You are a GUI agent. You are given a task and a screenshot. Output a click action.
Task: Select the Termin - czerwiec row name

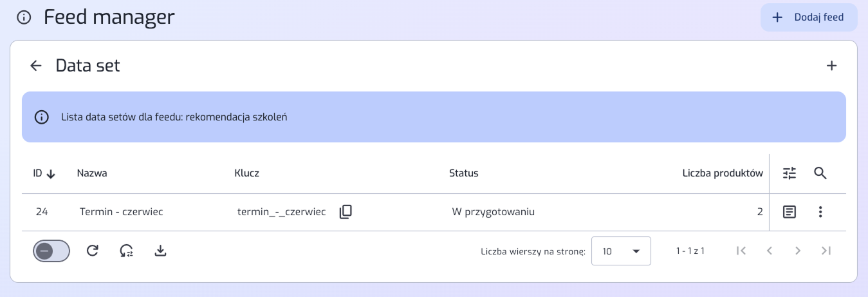[122, 212]
